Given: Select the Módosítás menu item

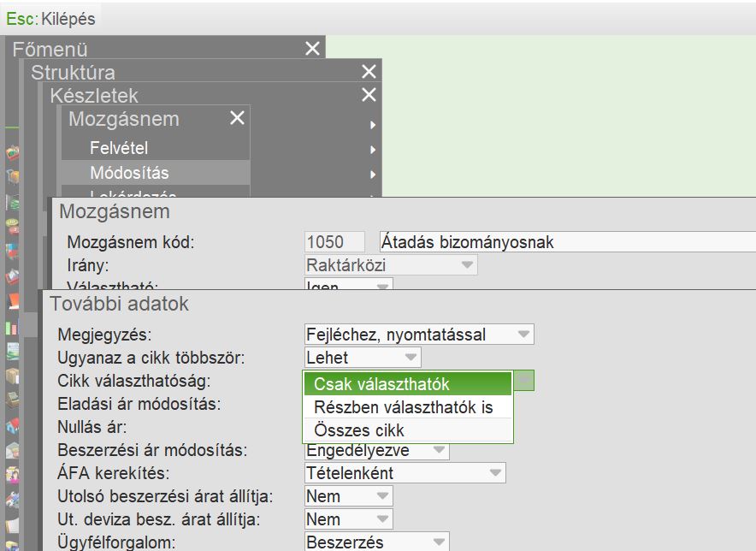Looking at the screenshot, I should [129, 174].
